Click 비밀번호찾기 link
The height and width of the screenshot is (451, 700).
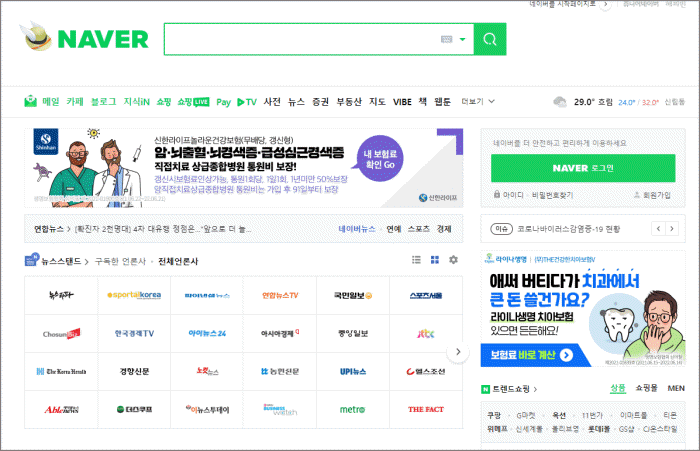pyautogui.click(x=552, y=195)
